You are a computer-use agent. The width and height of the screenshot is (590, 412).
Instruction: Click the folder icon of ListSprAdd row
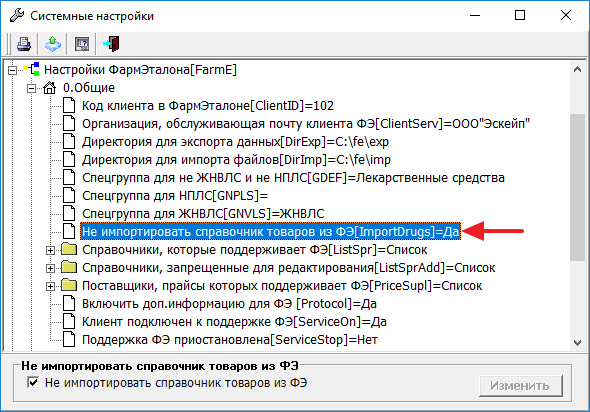(x=69, y=267)
